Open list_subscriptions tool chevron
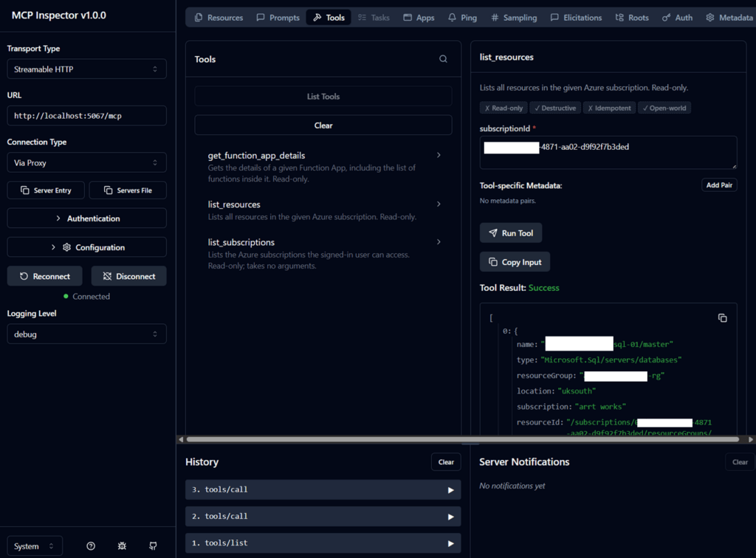 coord(439,242)
